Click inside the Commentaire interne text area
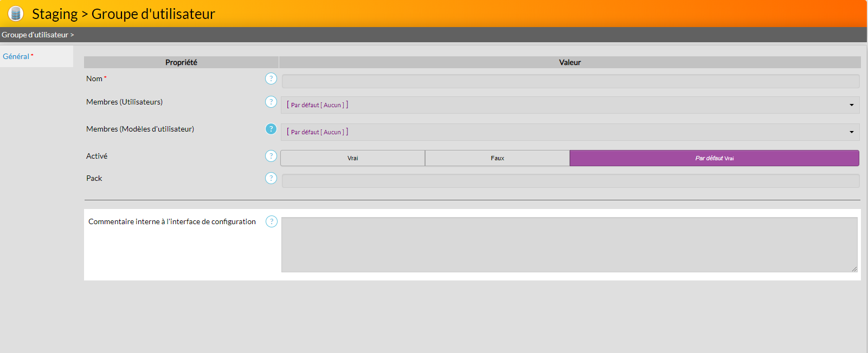This screenshot has width=868, height=353. [569, 244]
